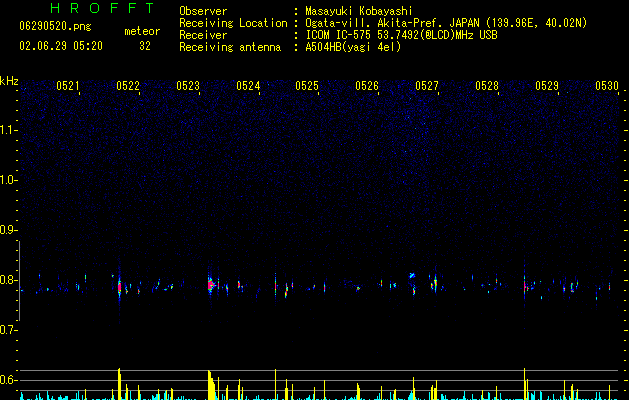
Task: Click the 0.9 kHz axis label
Action: 9,230
